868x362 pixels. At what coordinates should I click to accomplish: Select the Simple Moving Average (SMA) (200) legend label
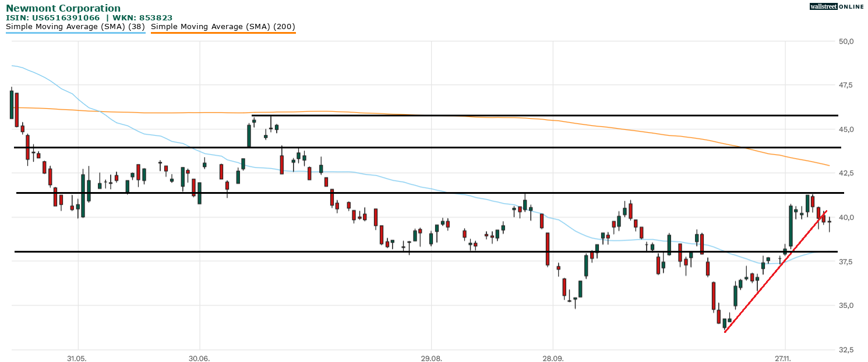point(223,26)
